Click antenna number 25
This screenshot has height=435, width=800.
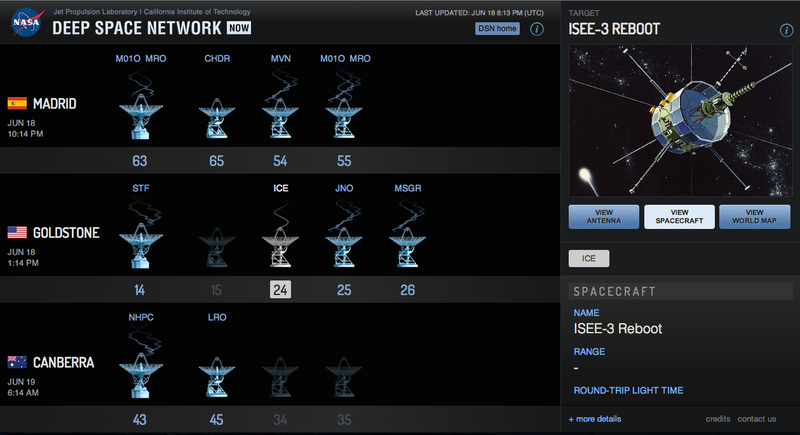pyautogui.click(x=344, y=290)
